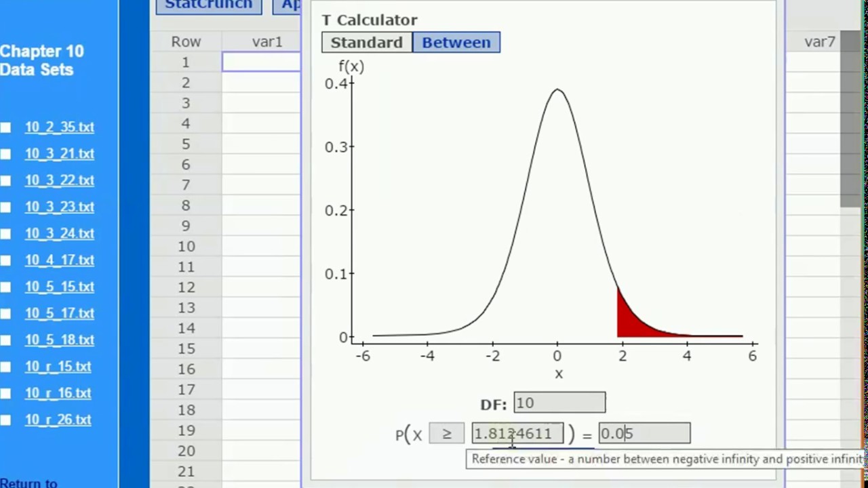Open the 10_3_22.txt data set link
The width and height of the screenshot is (868, 488).
pos(60,180)
